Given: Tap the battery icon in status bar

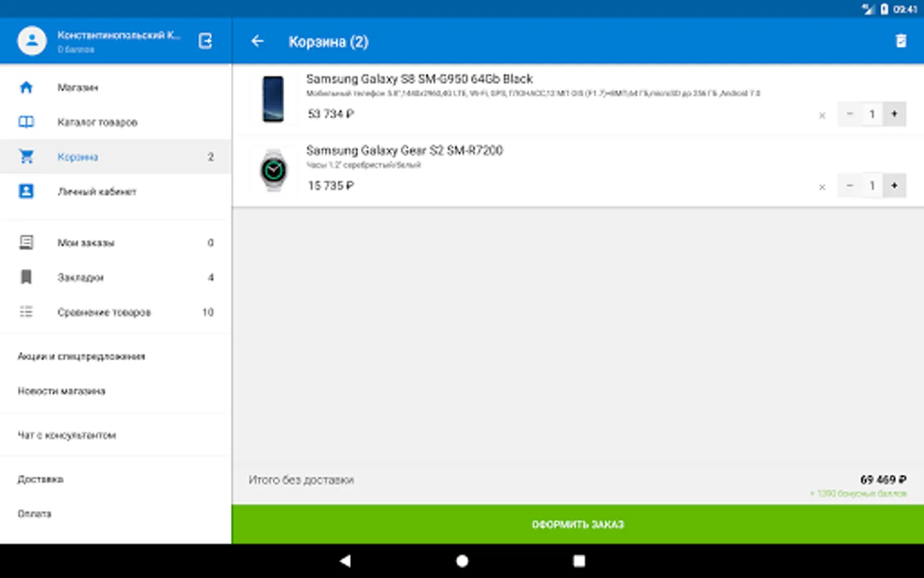Looking at the screenshot, I should point(884,9).
